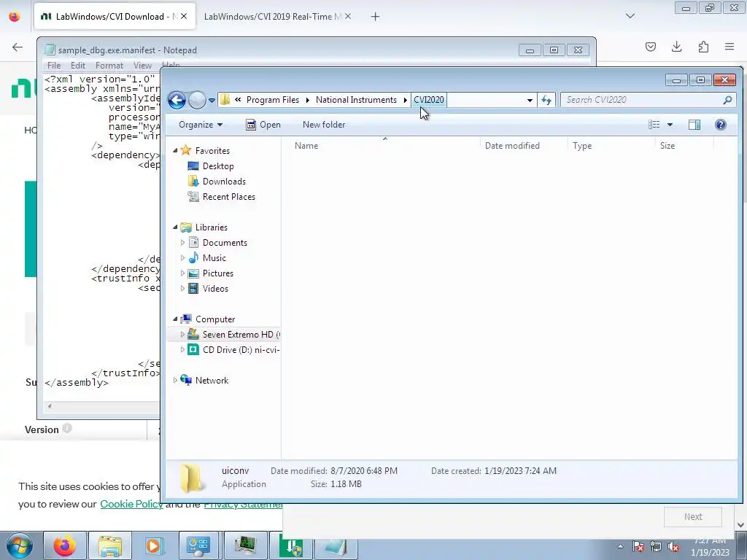Expand the Pictures library node
This screenshot has width=747, height=560.
[182, 273]
